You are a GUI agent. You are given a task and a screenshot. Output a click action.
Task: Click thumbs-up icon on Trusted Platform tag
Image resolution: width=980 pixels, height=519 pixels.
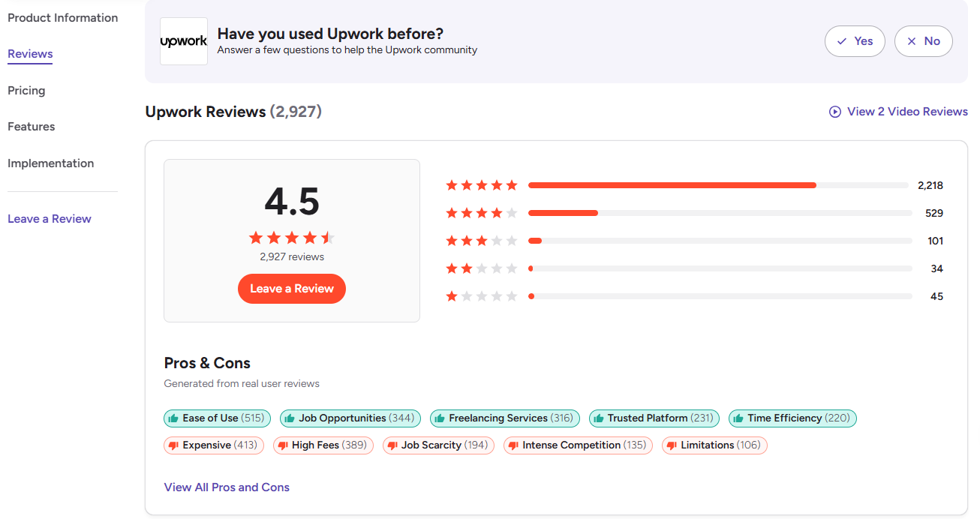(x=599, y=418)
